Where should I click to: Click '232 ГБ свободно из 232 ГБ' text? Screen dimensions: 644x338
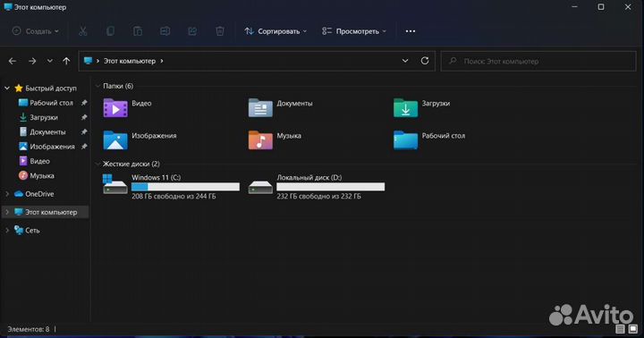pyautogui.click(x=318, y=197)
